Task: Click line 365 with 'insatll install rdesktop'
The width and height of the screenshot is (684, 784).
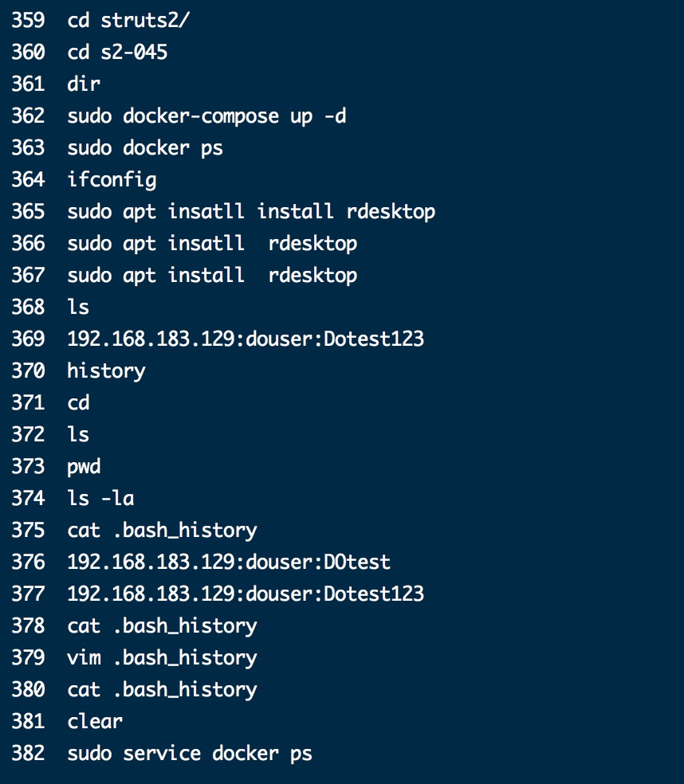Action: click(251, 212)
